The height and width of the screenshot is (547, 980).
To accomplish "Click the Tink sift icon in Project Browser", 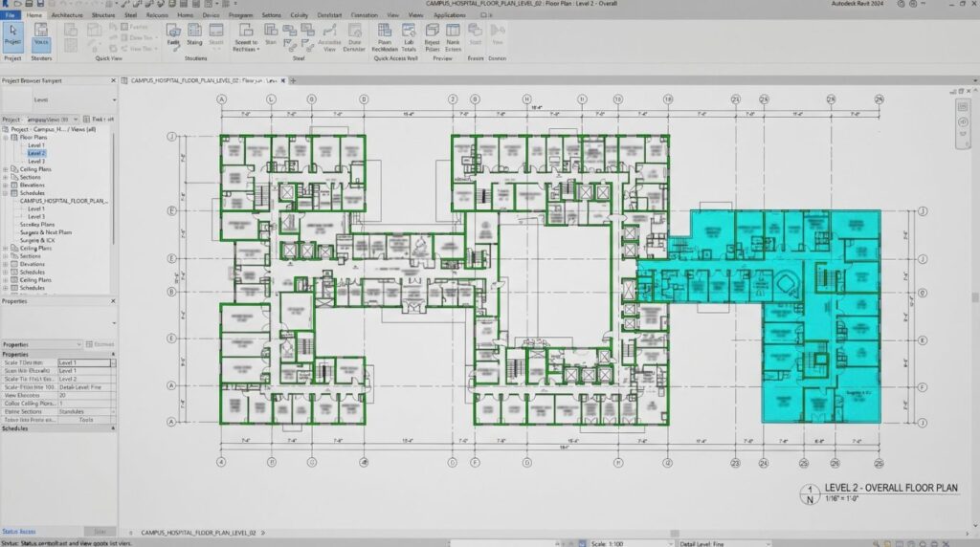I will pyautogui.click(x=87, y=120).
